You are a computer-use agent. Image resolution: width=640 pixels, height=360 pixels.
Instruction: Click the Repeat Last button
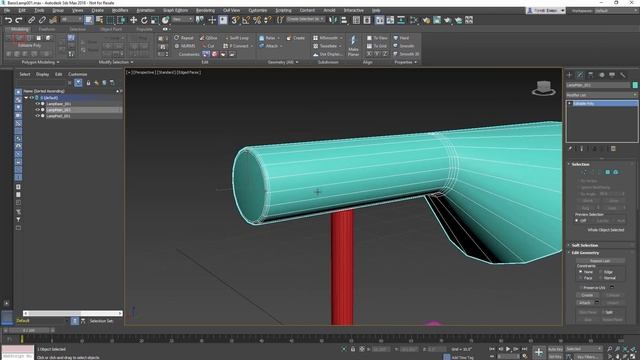(x=600, y=261)
